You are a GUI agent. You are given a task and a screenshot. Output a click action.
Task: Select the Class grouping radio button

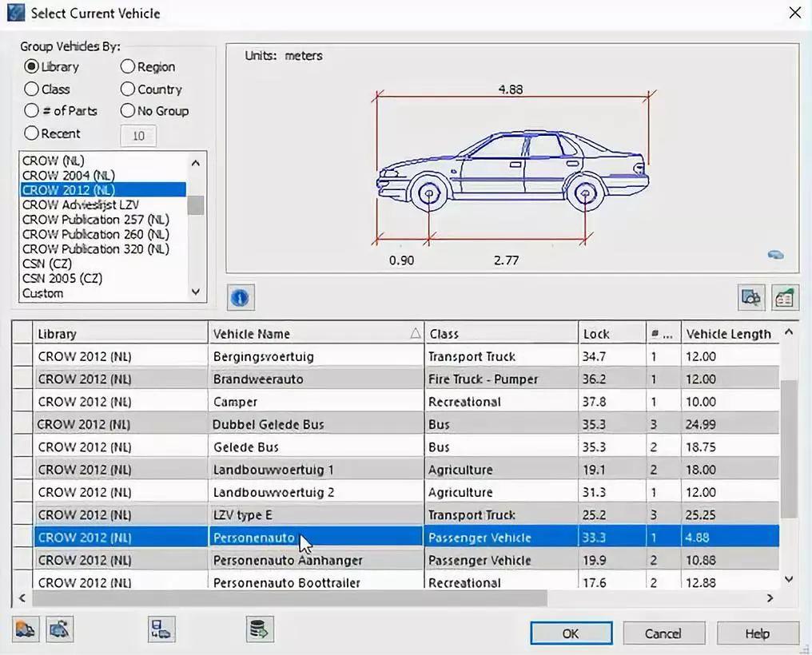tap(32, 89)
